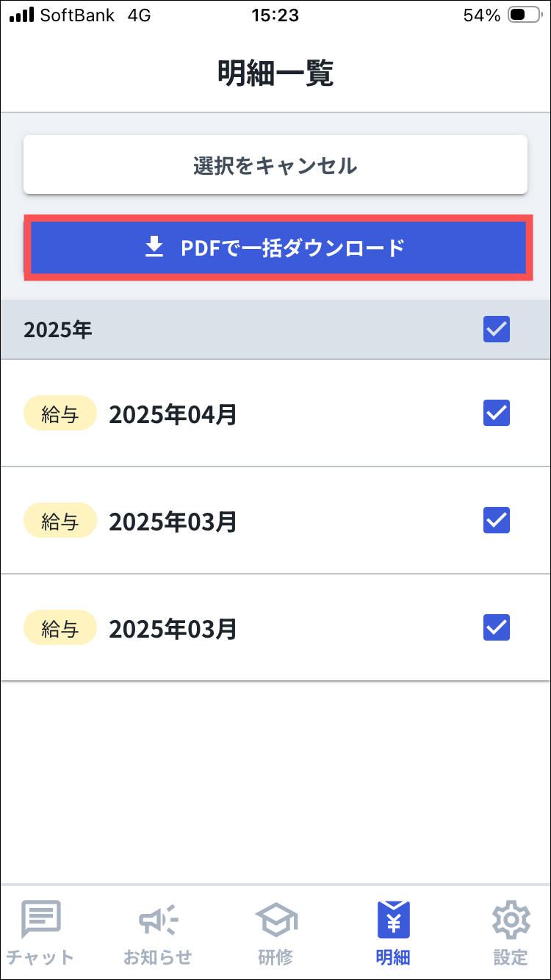The width and height of the screenshot is (551, 980).
Task: Tap the お知らせ megaphone icon
Action: tap(158, 918)
